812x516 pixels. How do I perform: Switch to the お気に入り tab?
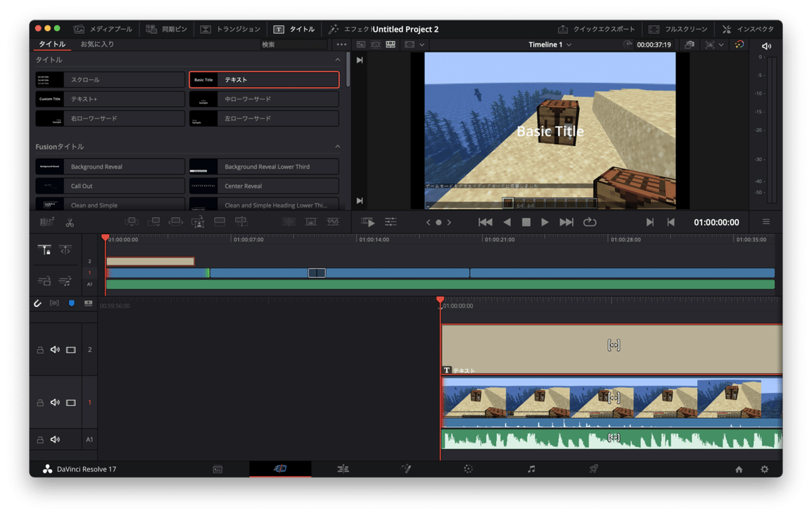(x=97, y=45)
